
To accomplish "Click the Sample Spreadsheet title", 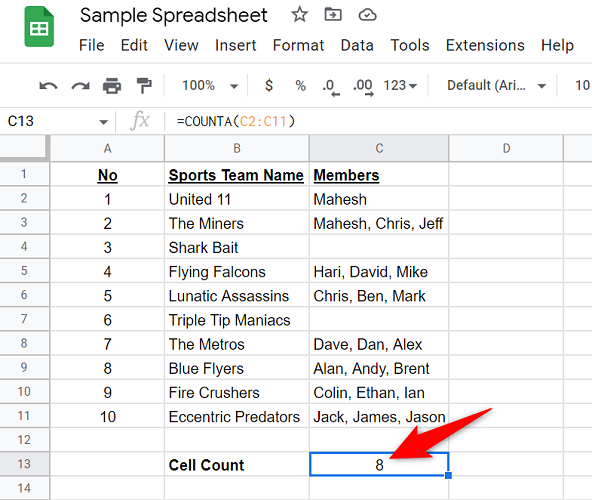I will pos(174,16).
